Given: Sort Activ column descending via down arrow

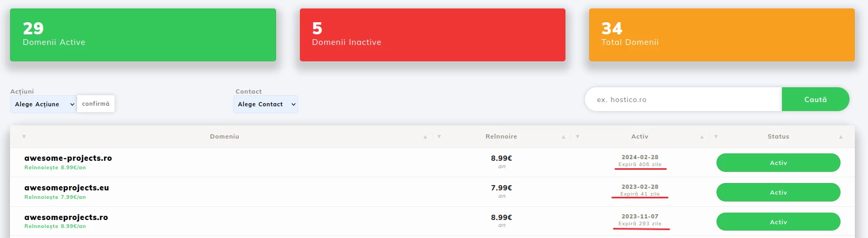Looking at the screenshot, I should pos(578,136).
